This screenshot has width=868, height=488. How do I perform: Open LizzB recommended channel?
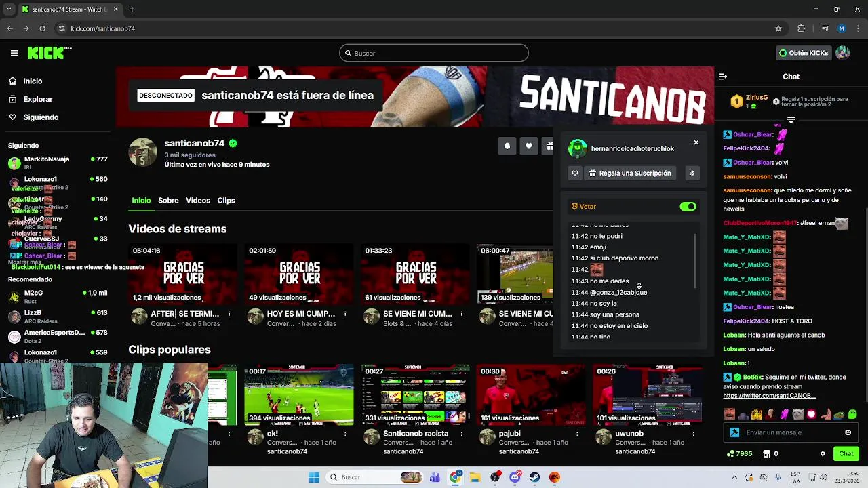58,317
